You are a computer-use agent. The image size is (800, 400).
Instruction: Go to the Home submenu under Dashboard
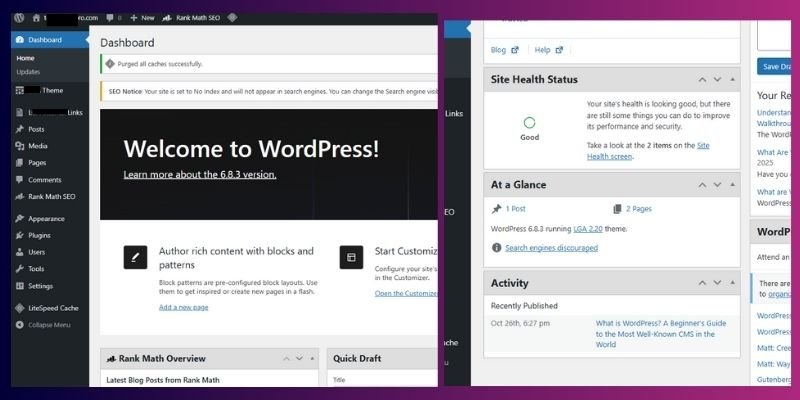click(25, 58)
